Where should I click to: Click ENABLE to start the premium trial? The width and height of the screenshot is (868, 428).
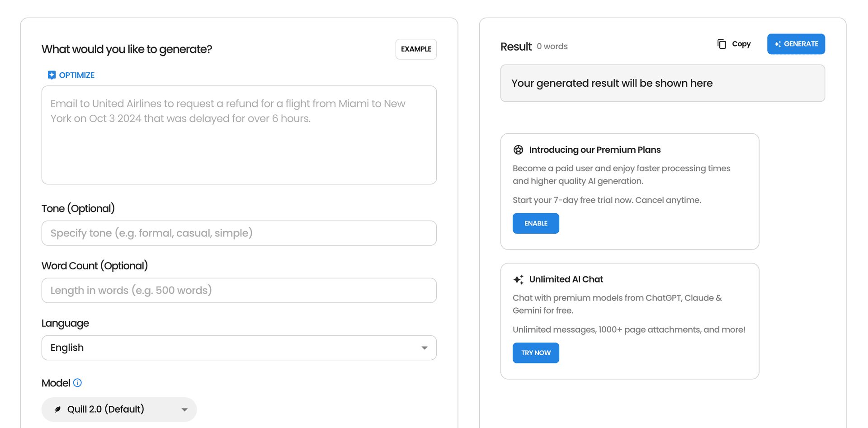point(536,223)
